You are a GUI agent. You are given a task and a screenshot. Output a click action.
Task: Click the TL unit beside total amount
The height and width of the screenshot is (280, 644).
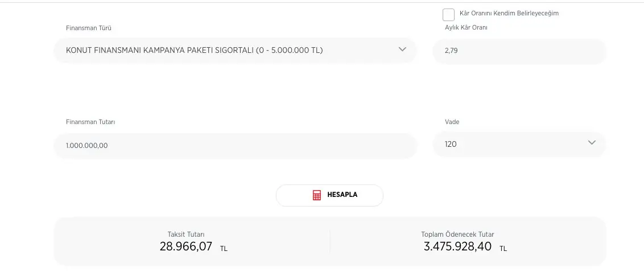pyautogui.click(x=503, y=249)
